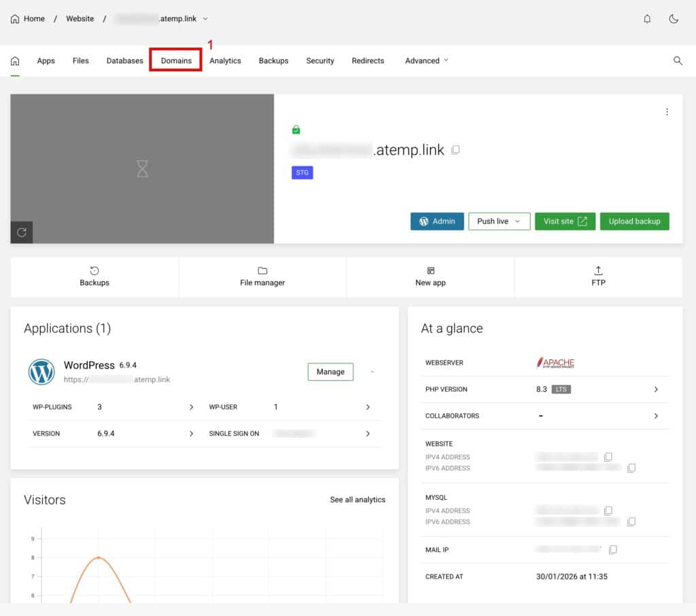
Task: Click the 'At a glance' heading
Action: pyautogui.click(x=451, y=329)
